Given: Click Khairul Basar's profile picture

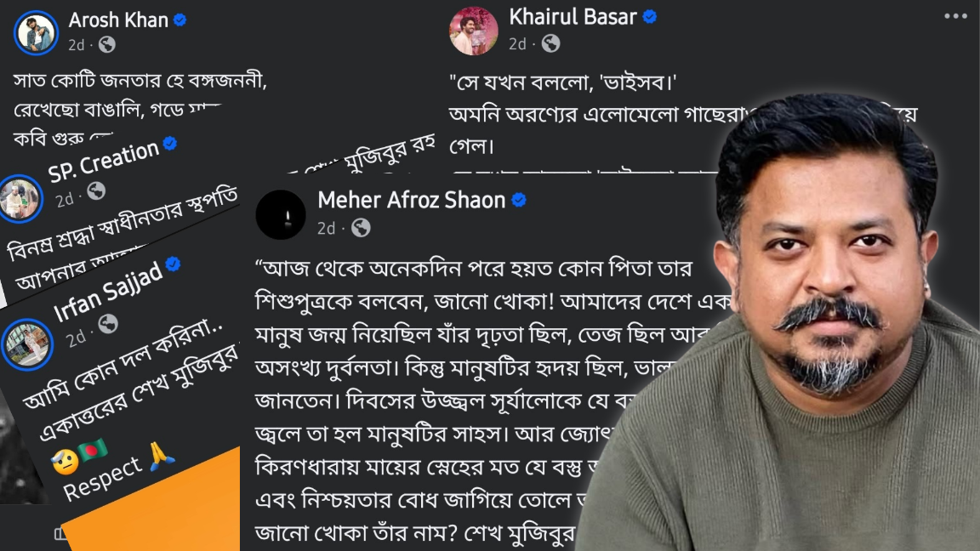Looking at the screenshot, I should tap(473, 31).
